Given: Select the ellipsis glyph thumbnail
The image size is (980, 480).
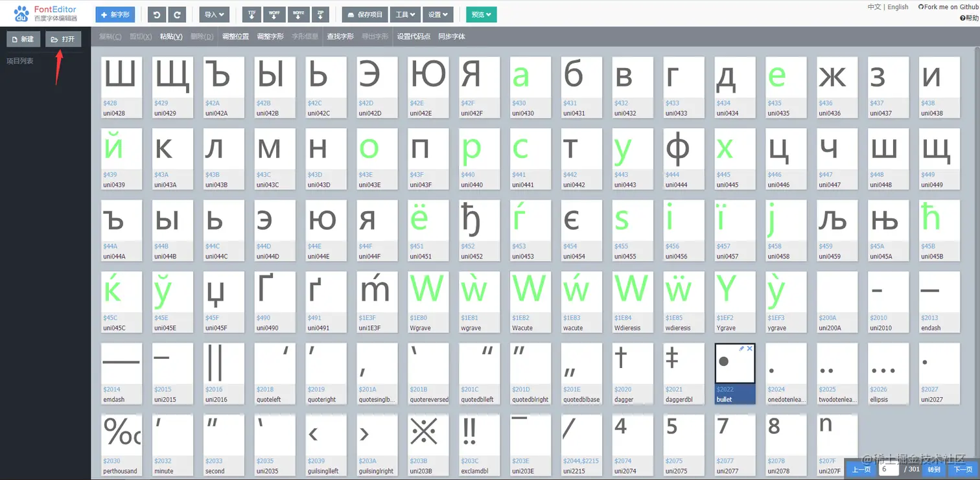Looking at the screenshot, I should pos(888,374).
